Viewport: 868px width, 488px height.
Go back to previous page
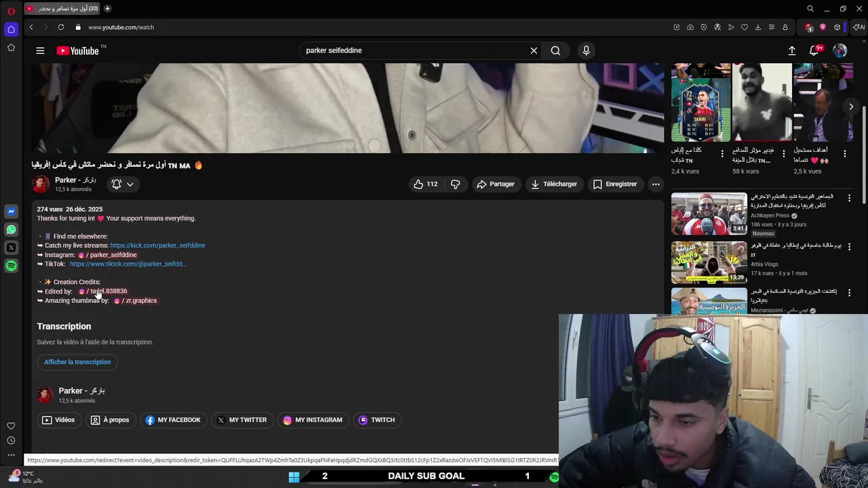(31, 27)
